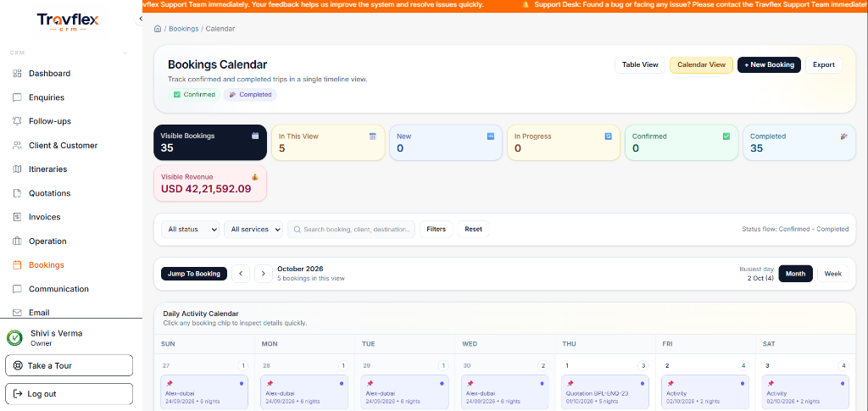868x411 pixels.
Task: Open the Filters button
Action: tap(437, 229)
